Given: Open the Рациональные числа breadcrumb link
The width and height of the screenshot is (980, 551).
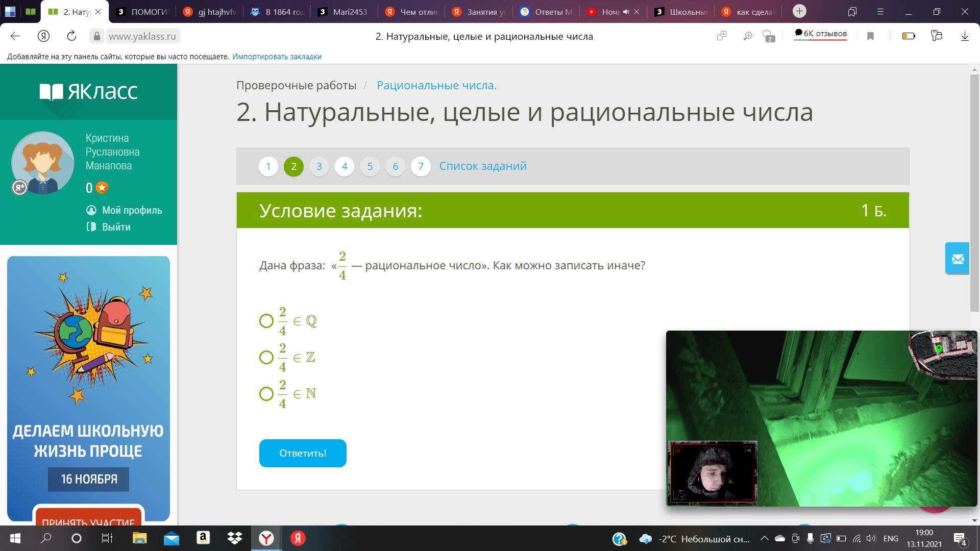Looking at the screenshot, I should (x=436, y=85).
